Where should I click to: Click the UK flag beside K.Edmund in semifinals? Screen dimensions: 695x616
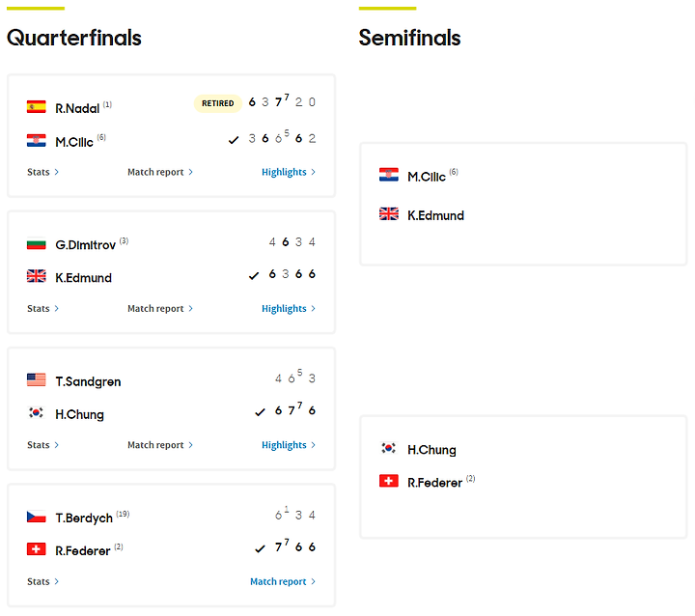[389, 213]
